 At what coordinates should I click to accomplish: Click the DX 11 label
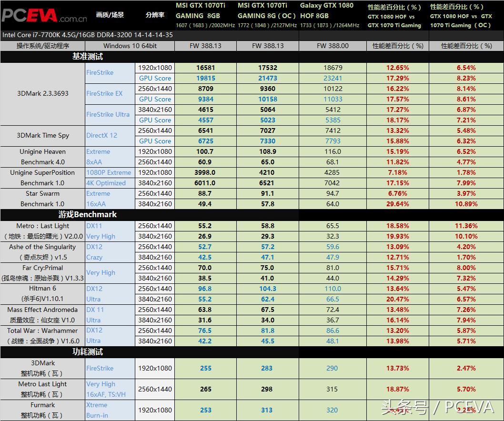[x=95, y=310]
